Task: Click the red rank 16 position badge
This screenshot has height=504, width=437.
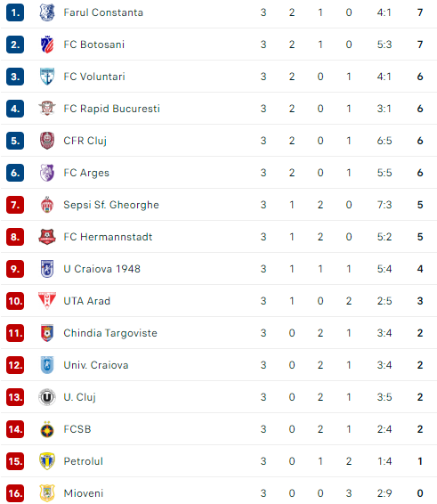Action: point(15,493)
